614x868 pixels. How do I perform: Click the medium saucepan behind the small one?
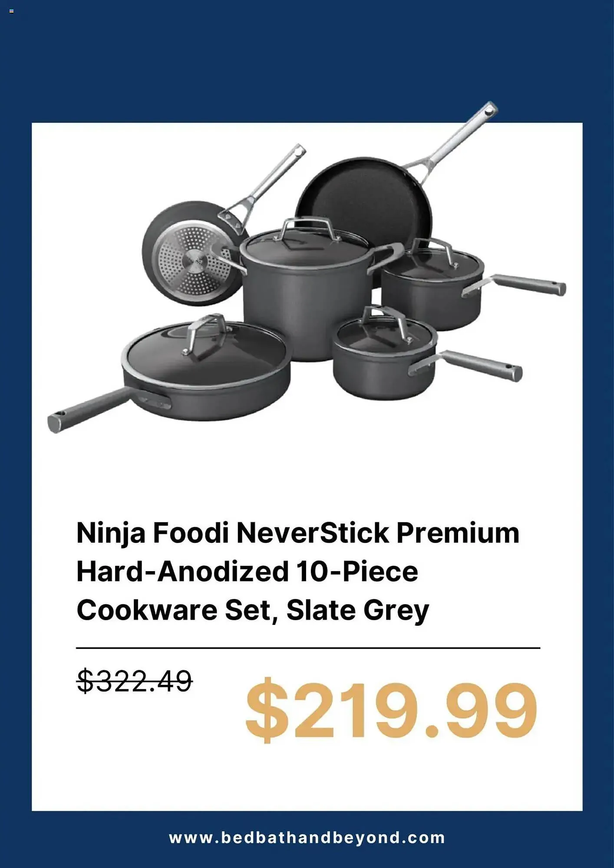point(432,282)
